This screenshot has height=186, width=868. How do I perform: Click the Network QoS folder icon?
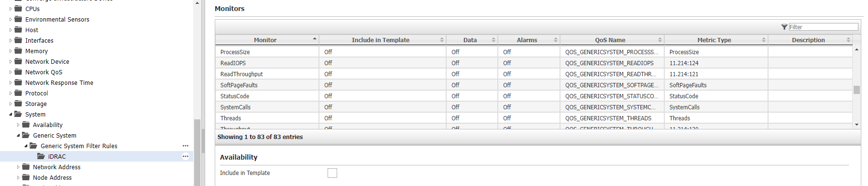18,72
